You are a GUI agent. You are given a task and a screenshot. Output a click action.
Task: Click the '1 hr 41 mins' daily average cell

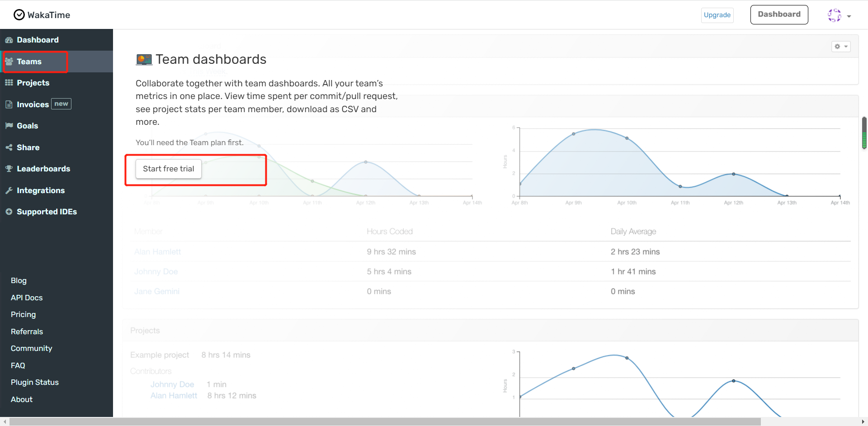633,272
